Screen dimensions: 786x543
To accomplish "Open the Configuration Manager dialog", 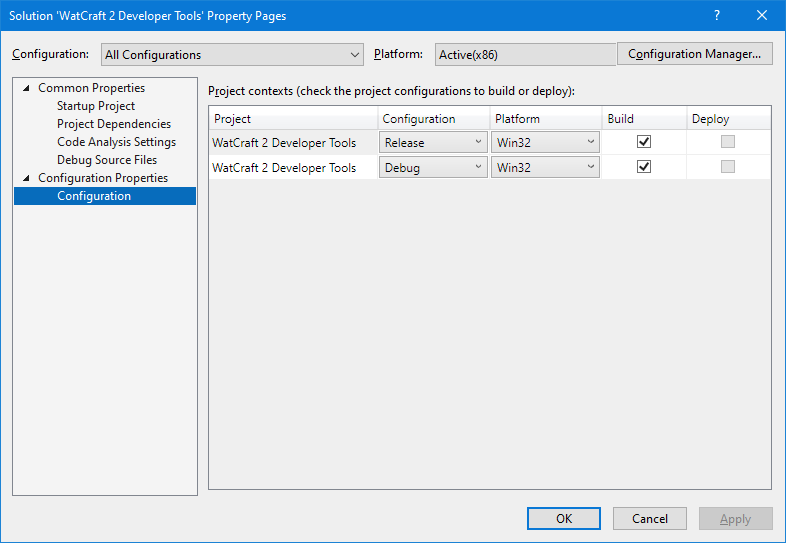I will coord(694,54).
